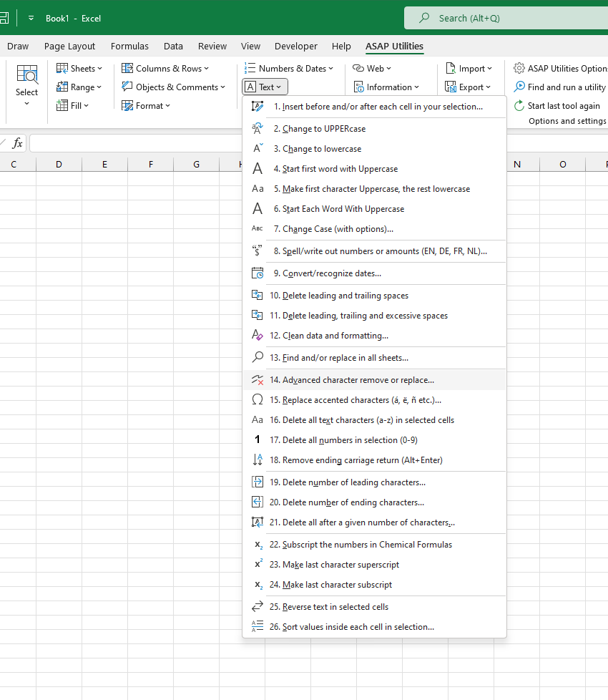
Task: Expand the Objects & Comments menu
Action: pyautogui.click(x=173, y=87)
